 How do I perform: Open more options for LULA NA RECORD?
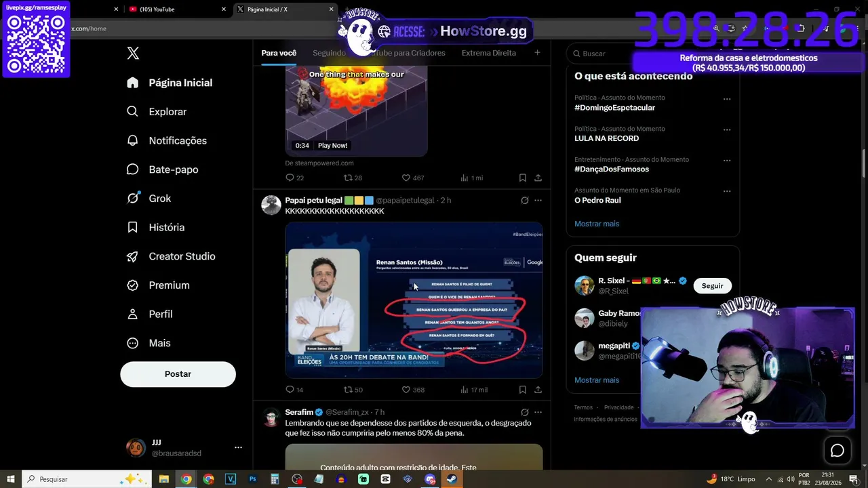726,129
